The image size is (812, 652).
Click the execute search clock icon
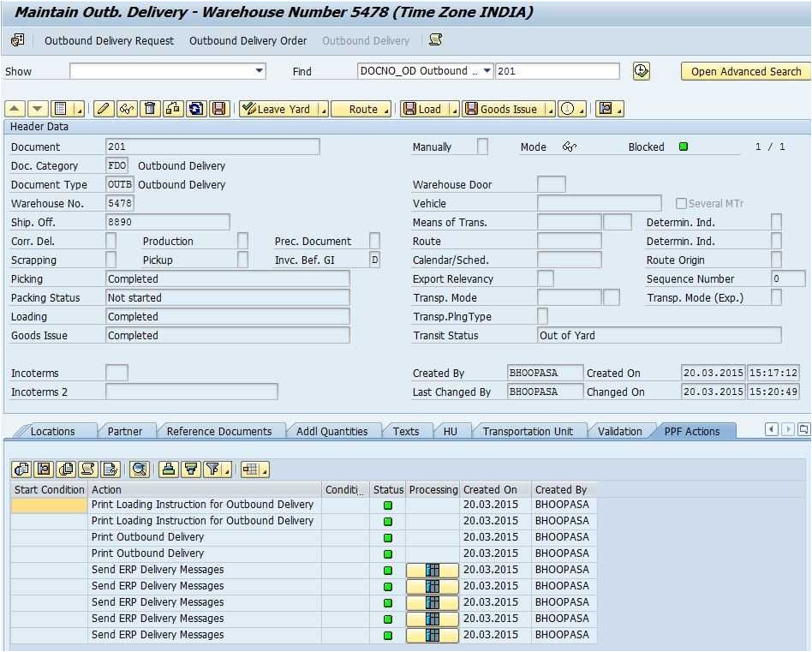pos(641,71)
